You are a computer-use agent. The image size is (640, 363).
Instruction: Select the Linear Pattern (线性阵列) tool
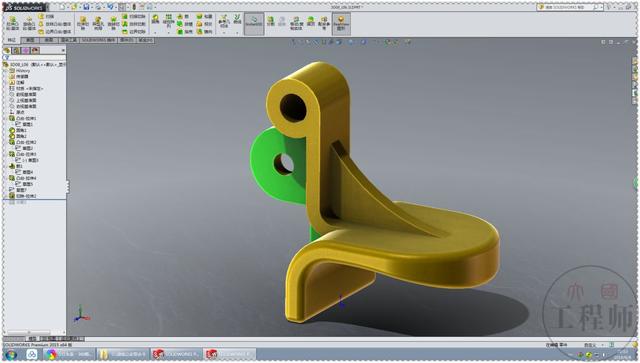pos(168,21)
